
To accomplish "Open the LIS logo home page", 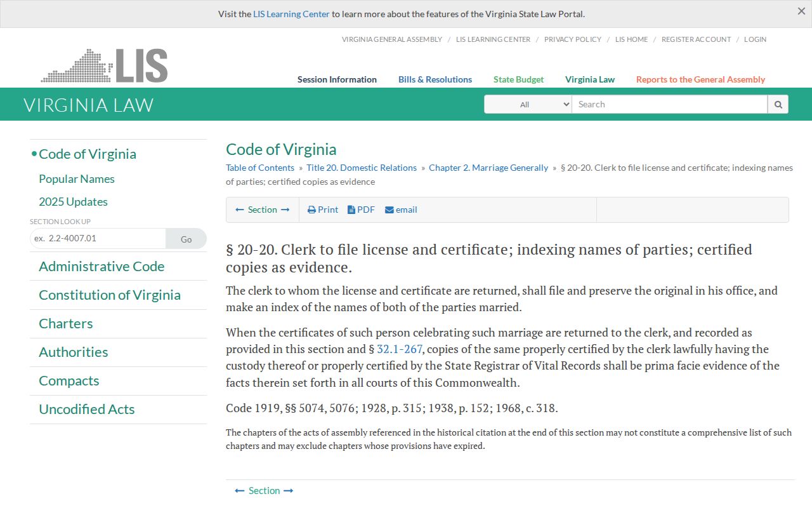I will coord(104,65).
